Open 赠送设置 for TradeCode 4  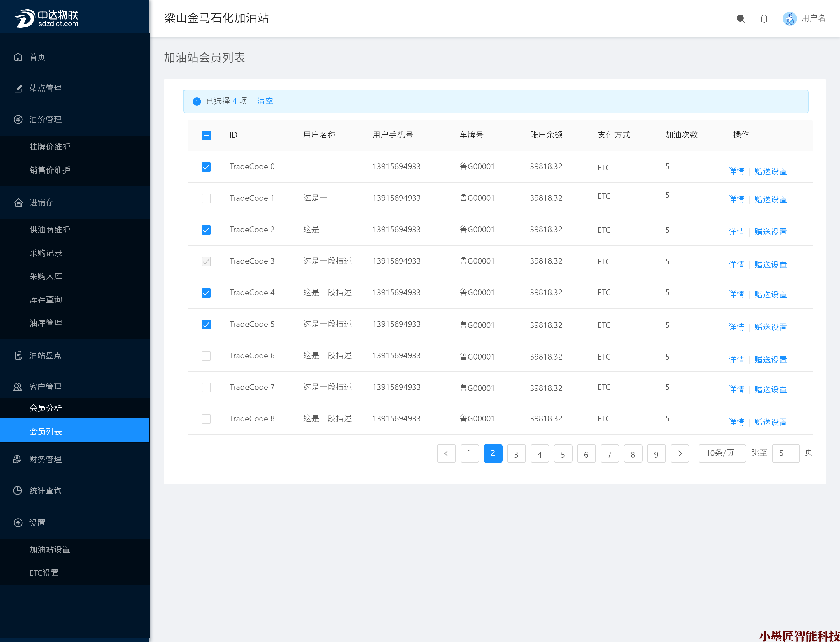(771, 294)
